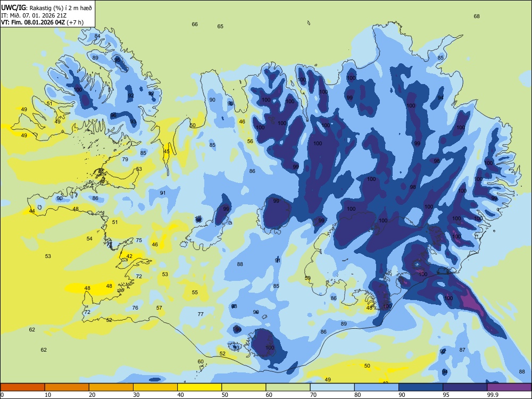532x399 pixels.
Task: Select the light green 60–70 legend swatch
Action: point(288,387)
